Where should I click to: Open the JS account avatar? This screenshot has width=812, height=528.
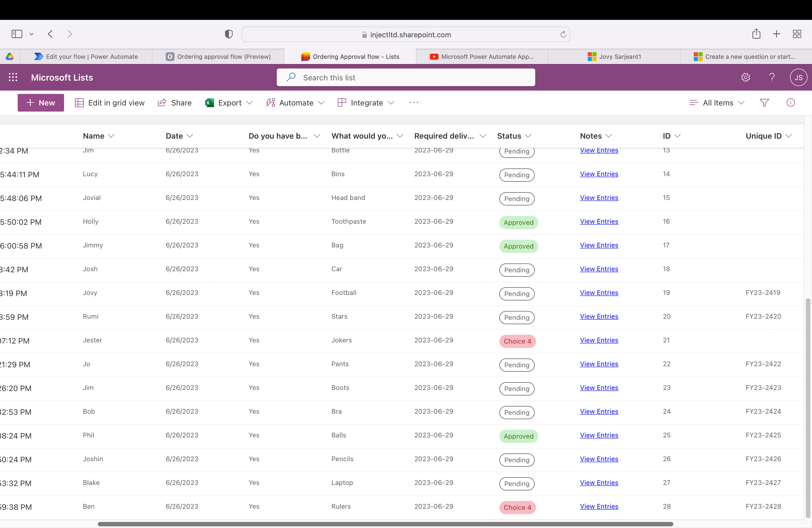coord(798,77)
